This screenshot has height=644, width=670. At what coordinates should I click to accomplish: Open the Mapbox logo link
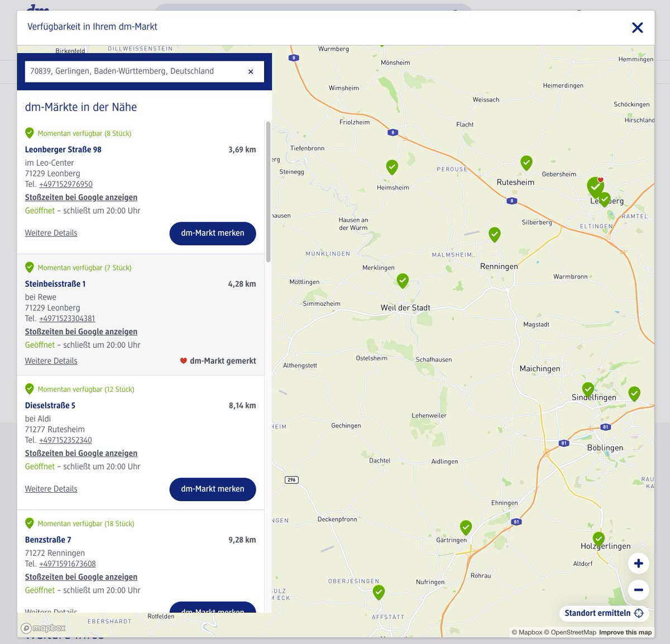point(44,628)
